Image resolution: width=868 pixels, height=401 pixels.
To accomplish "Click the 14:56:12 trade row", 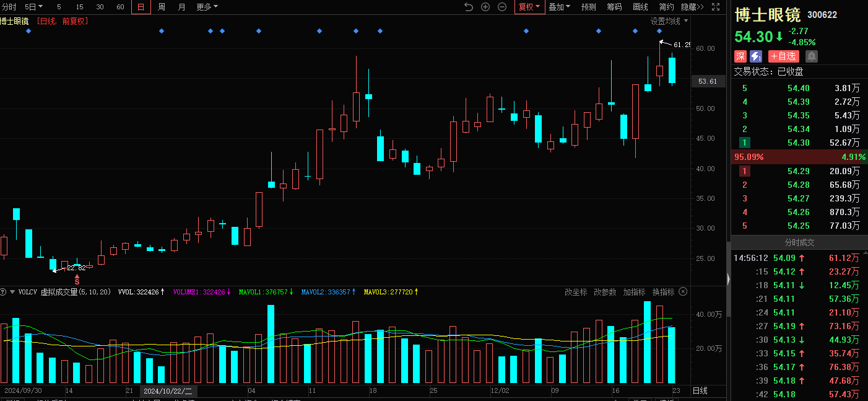I will [x=799, y=258].
